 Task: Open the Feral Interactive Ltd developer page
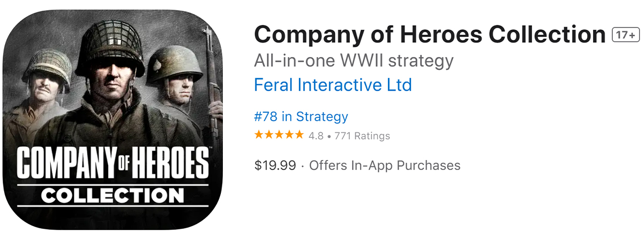click(333, 85)
